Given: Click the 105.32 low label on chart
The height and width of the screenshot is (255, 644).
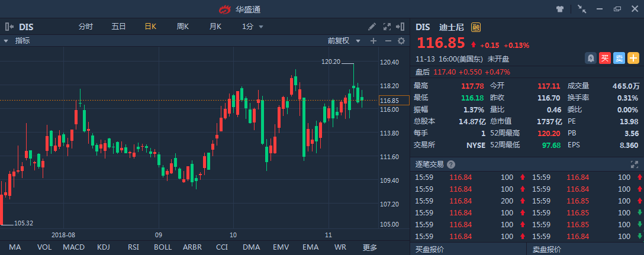Looking at the screenshot, I should [x=24, y=224].
